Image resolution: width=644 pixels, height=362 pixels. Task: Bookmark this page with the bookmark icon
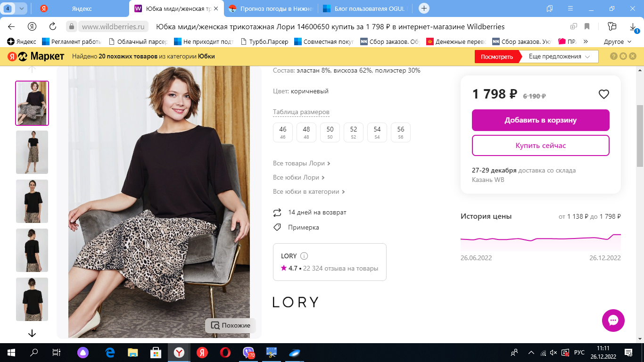pyautogui.click(x=587, y=26)
